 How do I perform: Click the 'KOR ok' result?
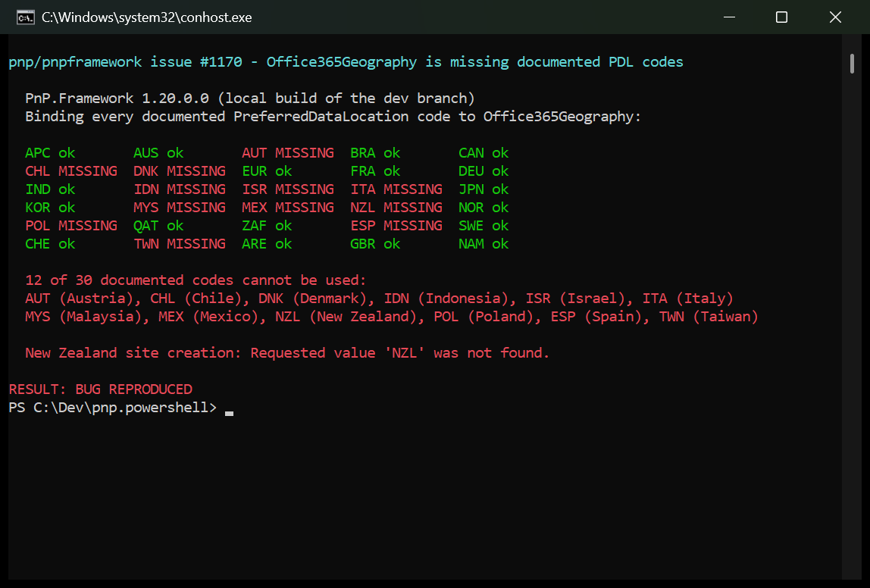(50, 208)
